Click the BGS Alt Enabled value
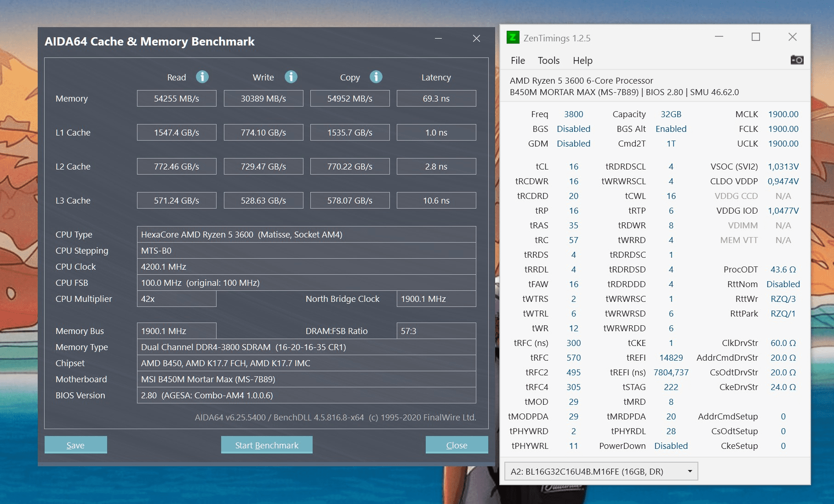Viewport: 834px width, 504px height. point(671,129)
